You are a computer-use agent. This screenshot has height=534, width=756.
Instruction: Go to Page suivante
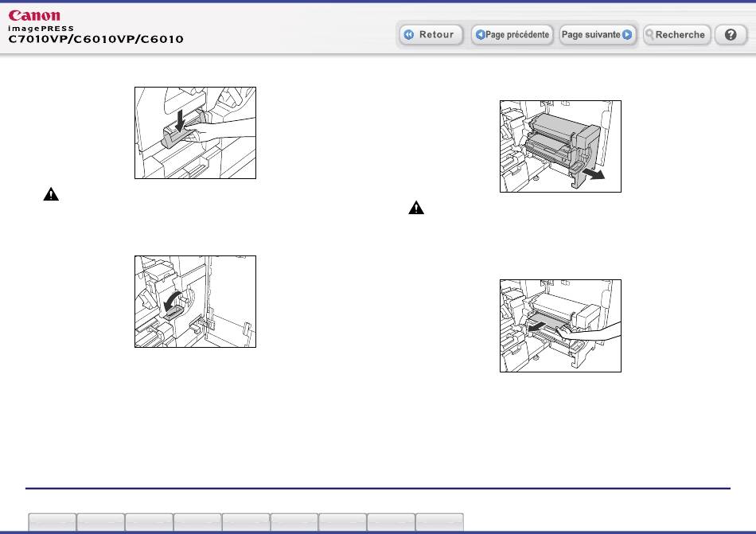pos(597,35)
